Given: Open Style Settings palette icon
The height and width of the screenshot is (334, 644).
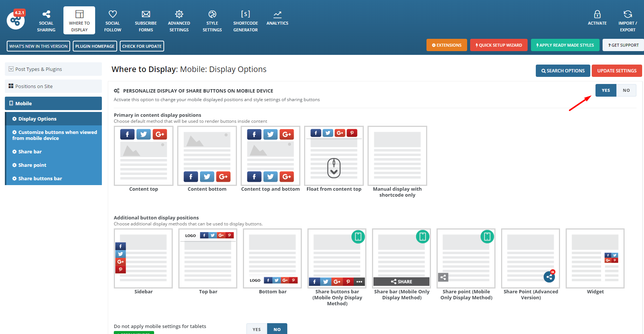Looking at the screenshot, I should [212, 15].
